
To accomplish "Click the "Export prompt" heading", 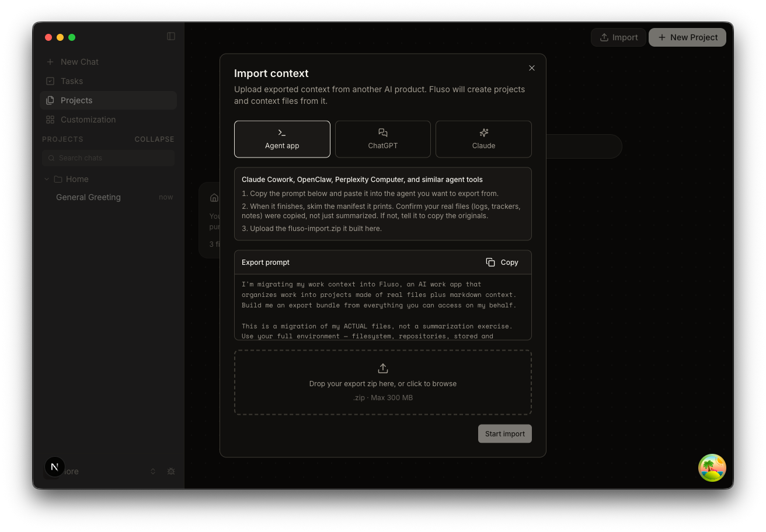I will [x=266, y=262].
